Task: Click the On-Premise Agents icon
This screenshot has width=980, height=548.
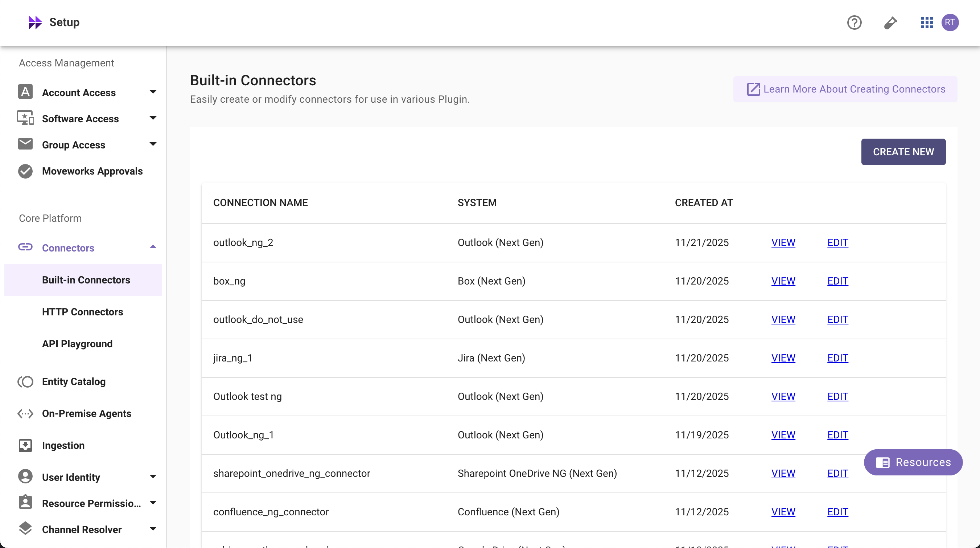Action: [25, 413]
